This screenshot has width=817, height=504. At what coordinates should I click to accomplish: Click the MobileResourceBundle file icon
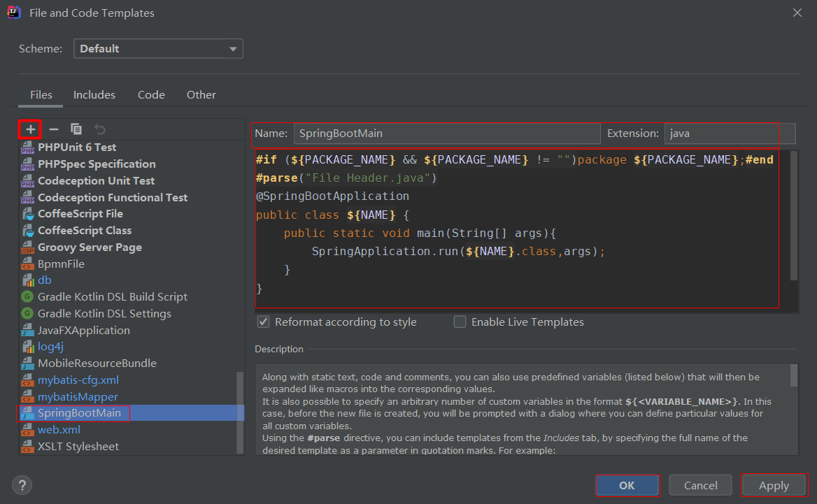[27, 363]
